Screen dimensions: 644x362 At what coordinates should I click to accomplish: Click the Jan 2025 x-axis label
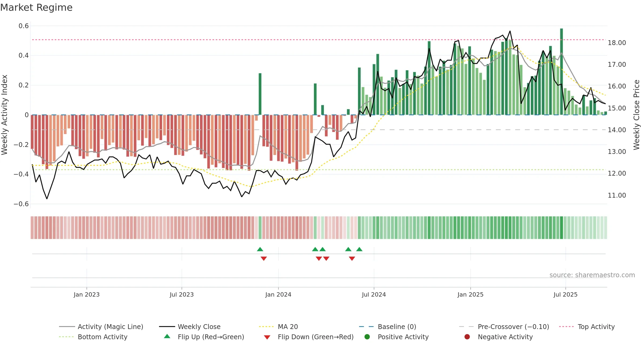(470, 295)
